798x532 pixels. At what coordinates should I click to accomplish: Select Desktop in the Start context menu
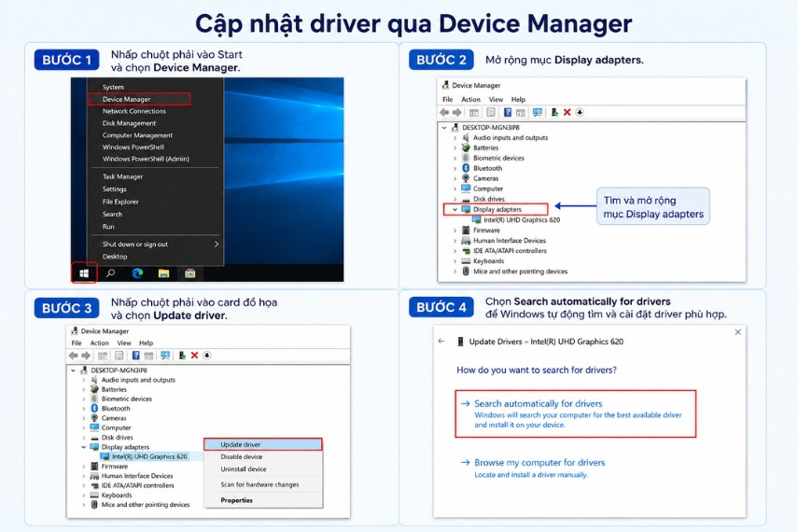pyautogui.click(x=115, y=257)
